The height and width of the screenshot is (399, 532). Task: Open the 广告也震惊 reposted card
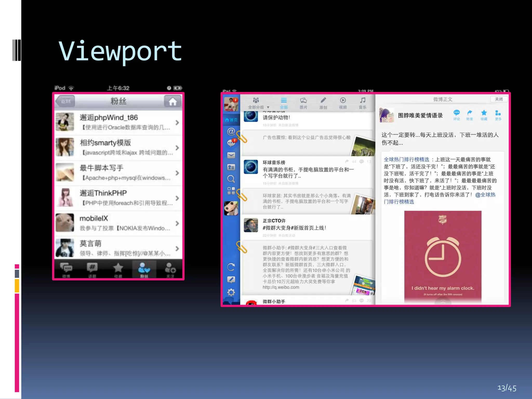tap(308, 143)
